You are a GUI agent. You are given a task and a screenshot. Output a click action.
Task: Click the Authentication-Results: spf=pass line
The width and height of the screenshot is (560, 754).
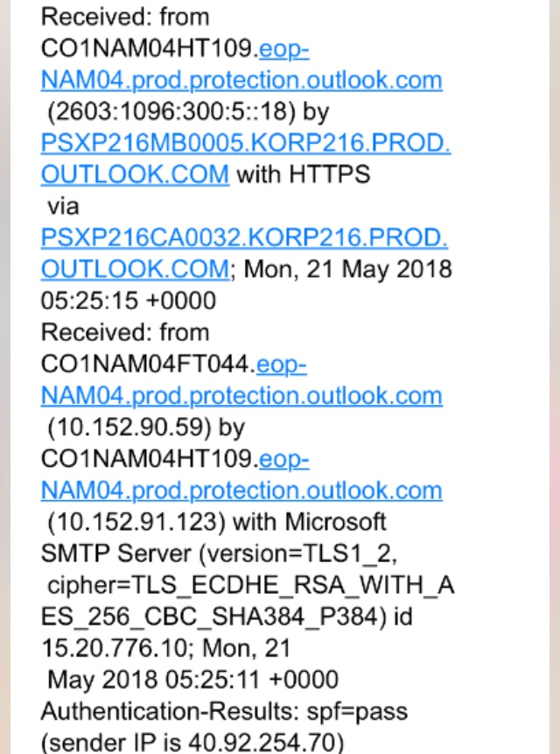(x=224, y=711)
